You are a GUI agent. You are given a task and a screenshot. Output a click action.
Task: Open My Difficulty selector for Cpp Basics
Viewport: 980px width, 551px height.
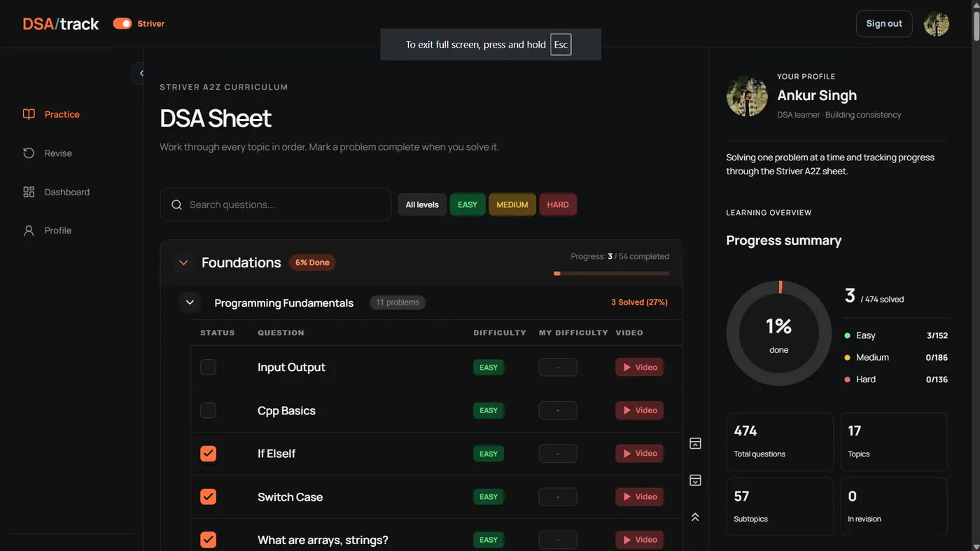558,410
